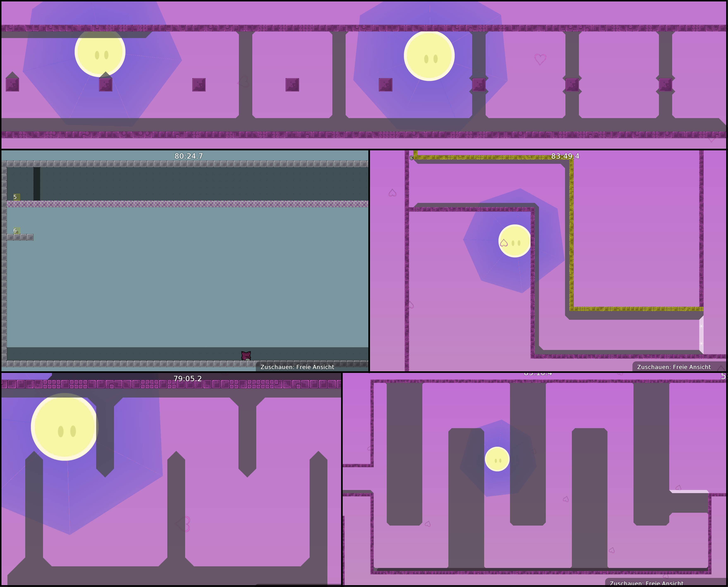Click the pink cat tee character
728x587 pixels.
[246, 356]
